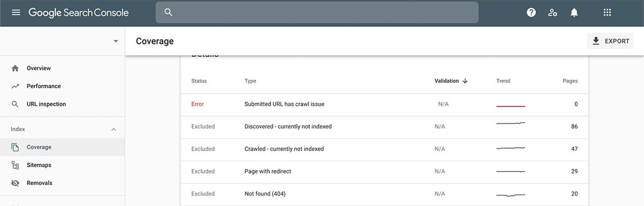Image resolution: width=644 pixels, height=206 pixels.
Task: Click the search magnifier icon
Action: [169, 12]
